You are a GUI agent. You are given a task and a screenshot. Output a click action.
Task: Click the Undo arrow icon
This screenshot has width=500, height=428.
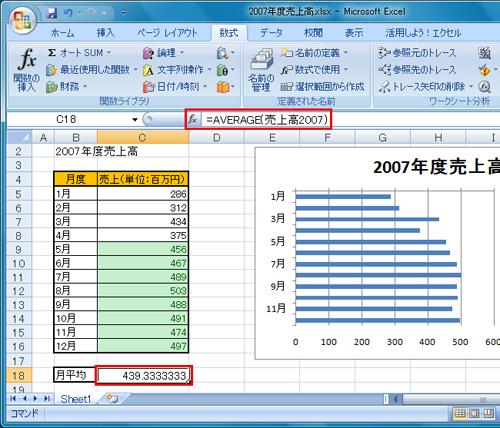[68, 13]
